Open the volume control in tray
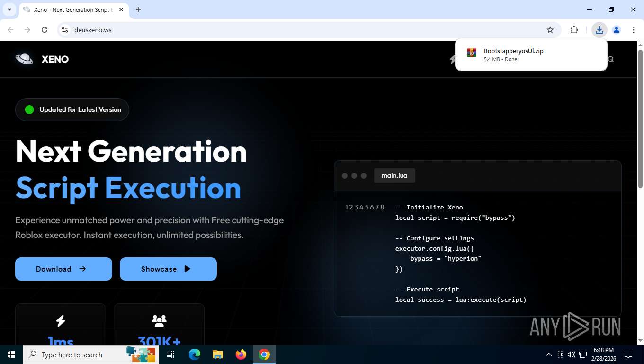This screenshot has width=644, height=364. (572, 355)
